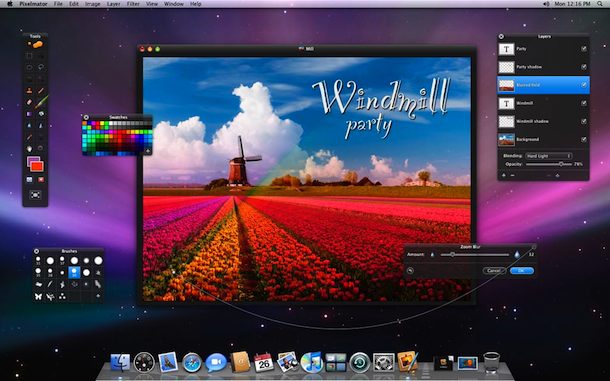This screenshot has height=381, width=610.
Task: Choose the butterfly brush in Brushes palette
Action: coord(38,296)
